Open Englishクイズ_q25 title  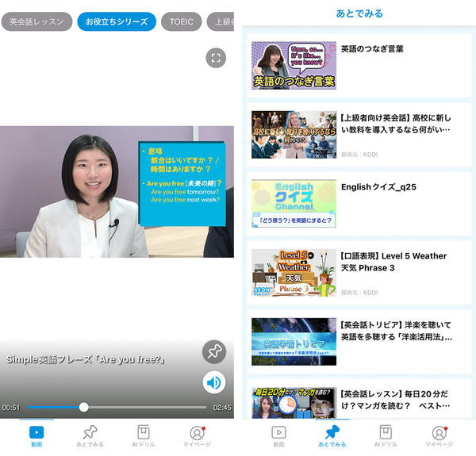click(378, 187)
